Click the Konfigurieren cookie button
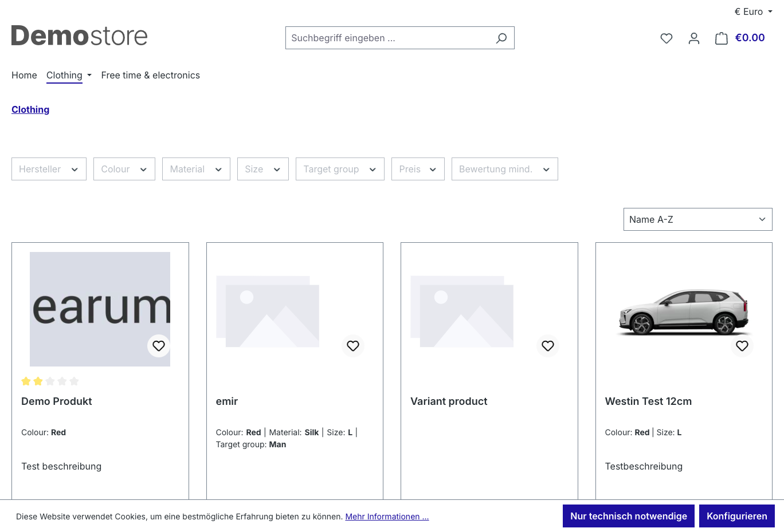 click(x=737, y=516)
